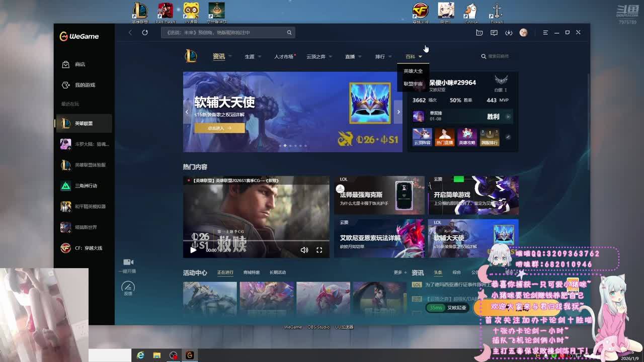
Task: Open the hamburger main menu icon
Action: (x=545, y=33)
